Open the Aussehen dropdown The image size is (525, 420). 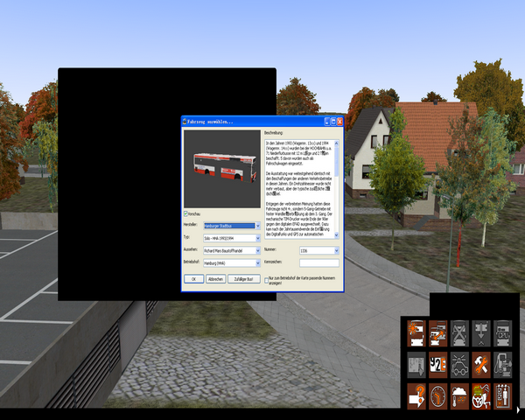click(258, 250)
